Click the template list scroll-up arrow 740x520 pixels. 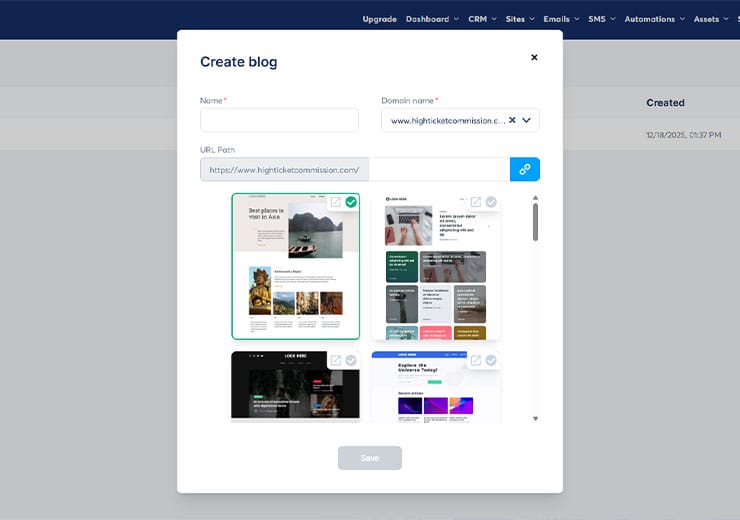535,198
